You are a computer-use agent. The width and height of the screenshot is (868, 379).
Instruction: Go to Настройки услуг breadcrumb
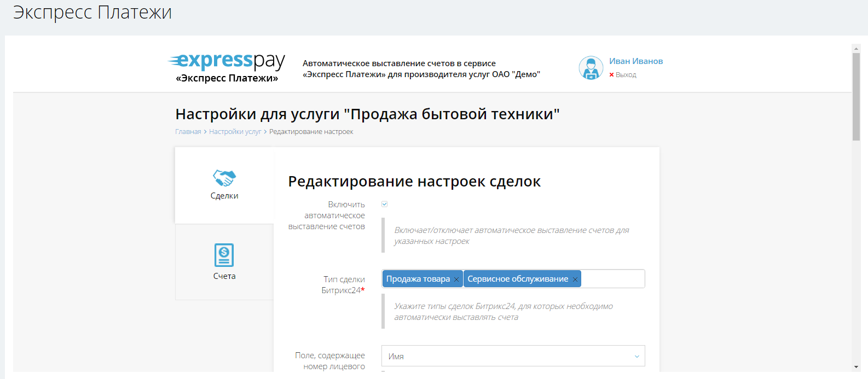tap(235, 132)
